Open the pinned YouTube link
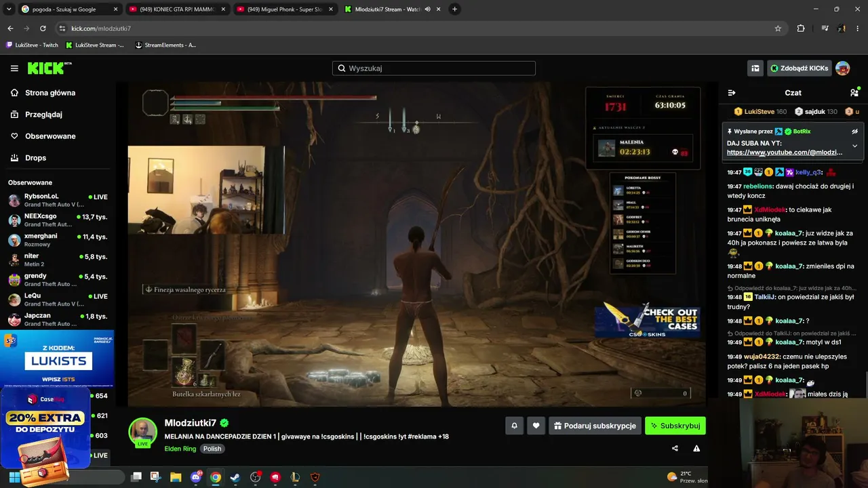Screen dimensions: 868x488 pos(785,152)
